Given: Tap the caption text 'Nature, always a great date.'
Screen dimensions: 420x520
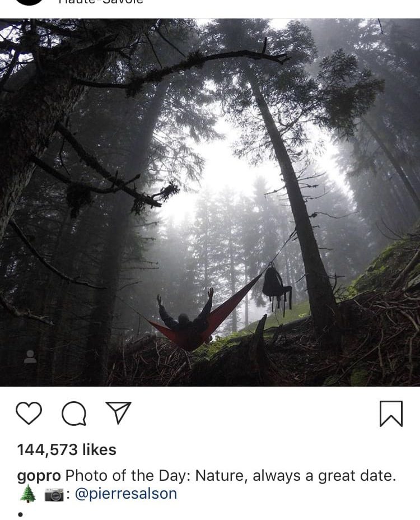Looking at the screenshot, I should (295, 476).
